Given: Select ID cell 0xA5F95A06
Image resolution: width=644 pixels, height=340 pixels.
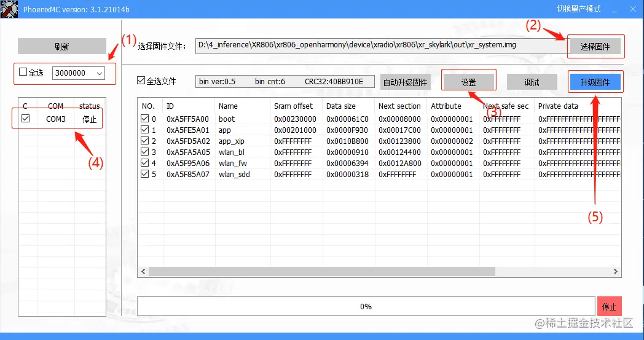Looking at the screenshot, I should point(188,164).
